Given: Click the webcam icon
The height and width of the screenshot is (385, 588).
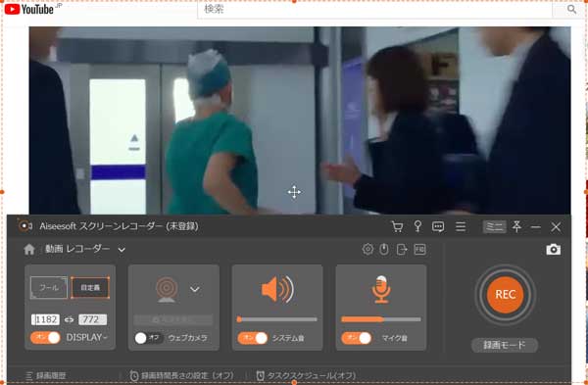Looking at the screenshot, I should point(167,290).
